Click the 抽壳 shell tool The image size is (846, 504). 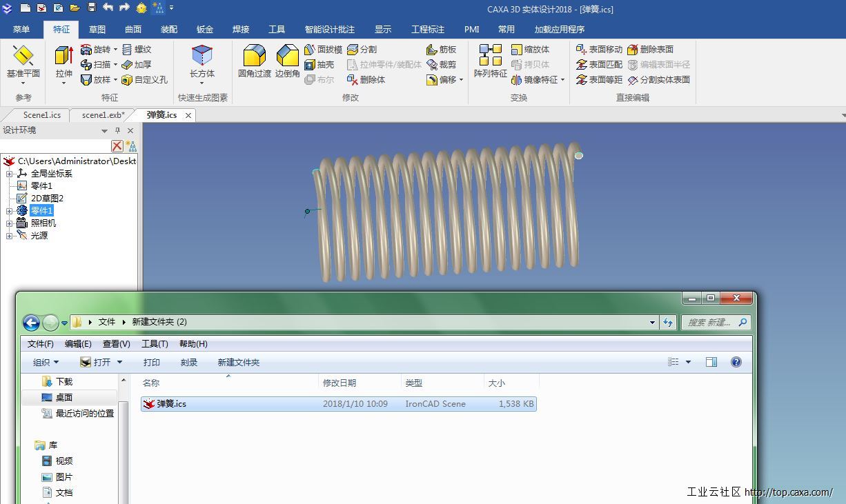click(319, 65)
